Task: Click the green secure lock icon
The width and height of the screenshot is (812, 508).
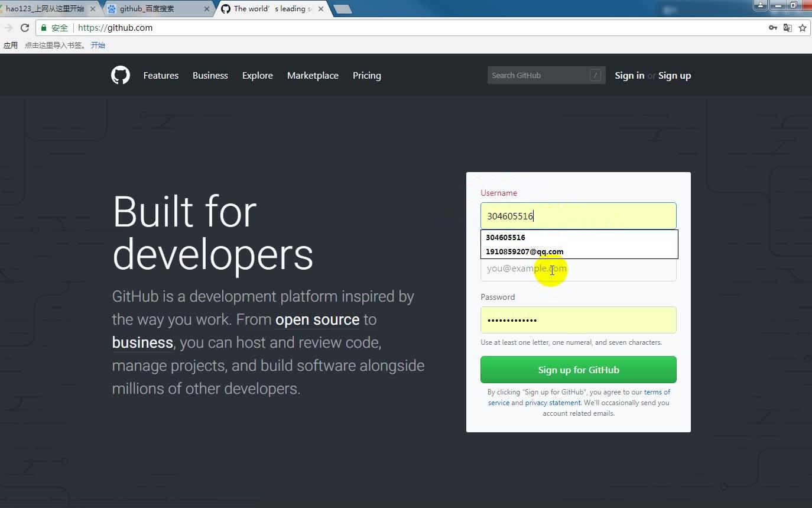Action: pyautogui.click(x=44, y=28)
